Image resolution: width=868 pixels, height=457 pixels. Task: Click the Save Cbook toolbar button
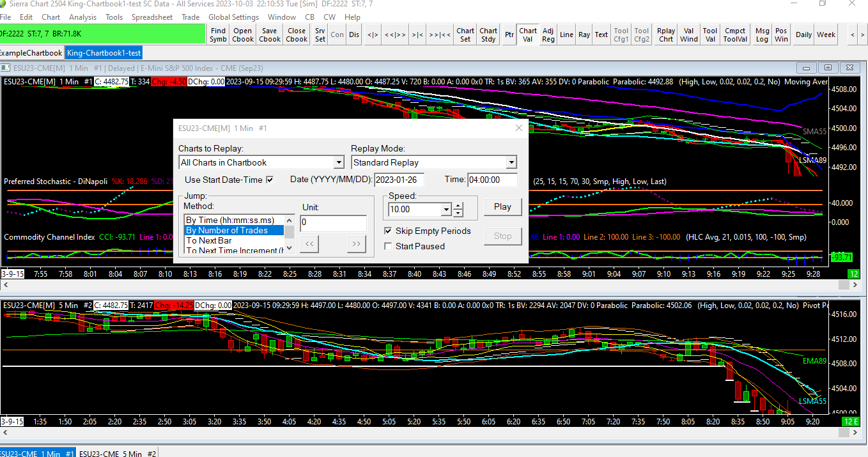tap(269, 35)
